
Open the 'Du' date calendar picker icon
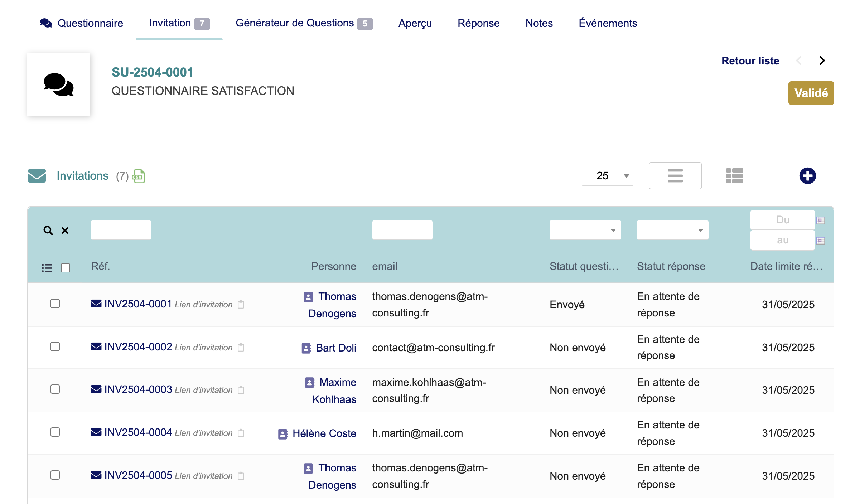click(x=820, y=220)
